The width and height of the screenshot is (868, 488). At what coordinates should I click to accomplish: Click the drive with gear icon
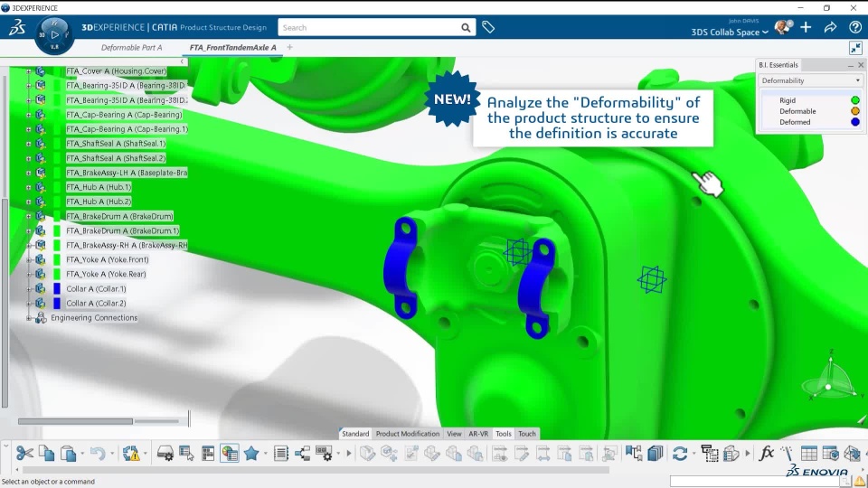coord(165,454)
